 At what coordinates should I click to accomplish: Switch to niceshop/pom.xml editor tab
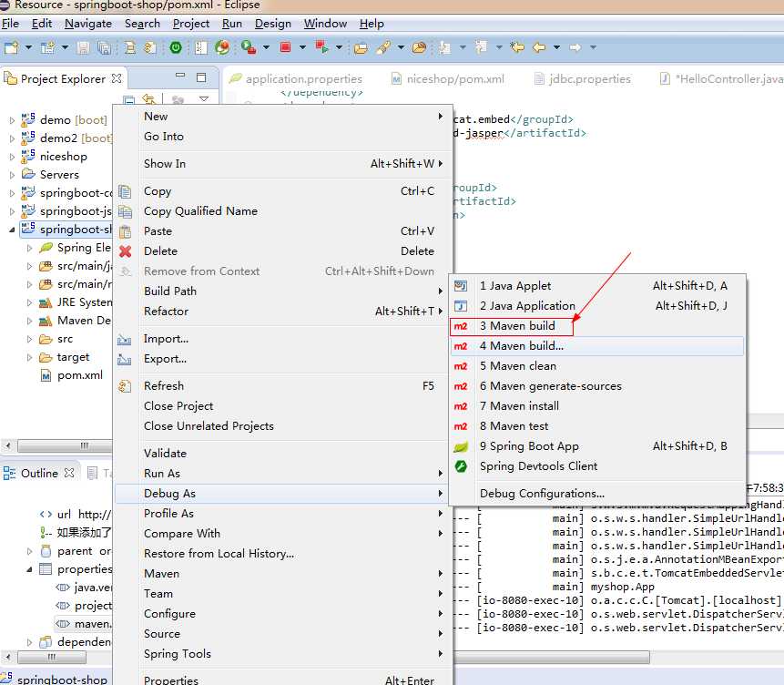pos(447,78)
